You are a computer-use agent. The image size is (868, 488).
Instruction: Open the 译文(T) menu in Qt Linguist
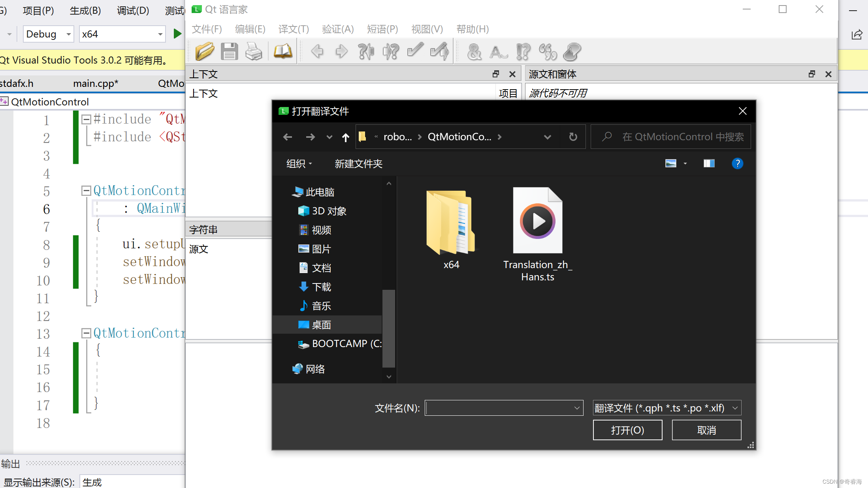[294, 29]
